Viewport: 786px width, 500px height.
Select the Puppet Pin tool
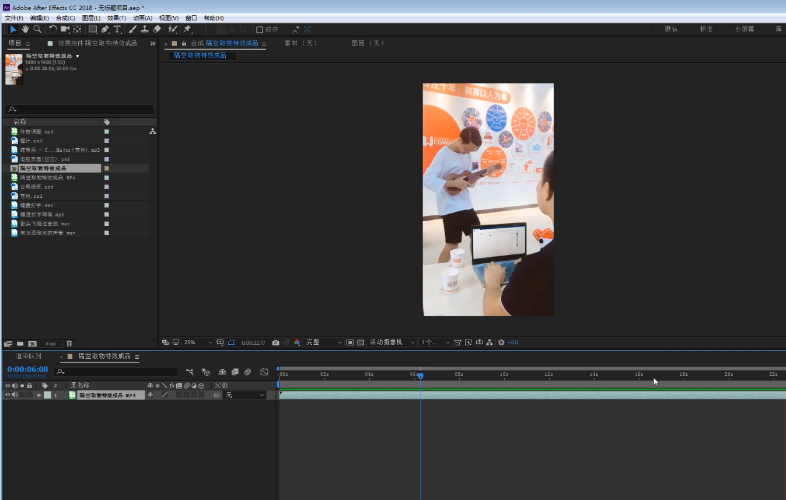click(x=187, y=30)
